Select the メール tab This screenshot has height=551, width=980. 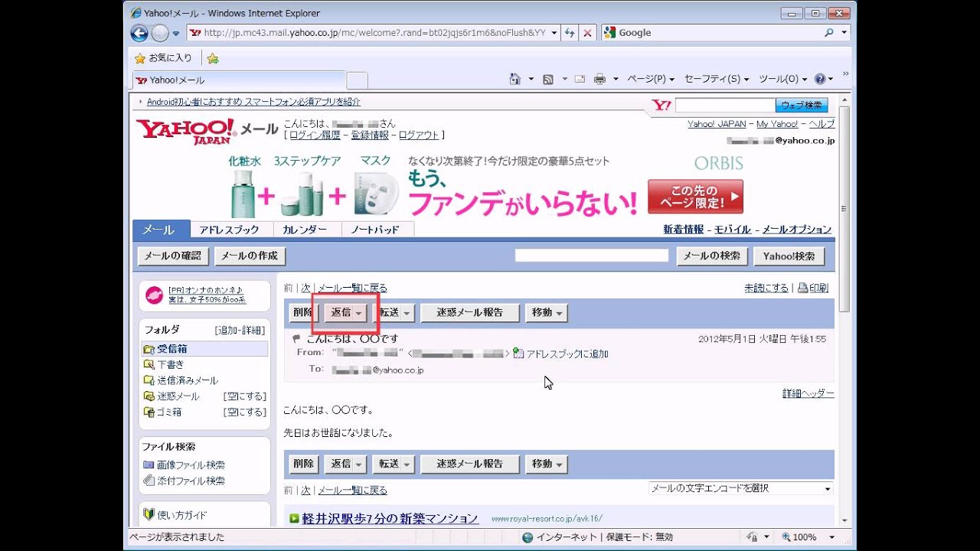pyautogui.click(x=159, y=230)
